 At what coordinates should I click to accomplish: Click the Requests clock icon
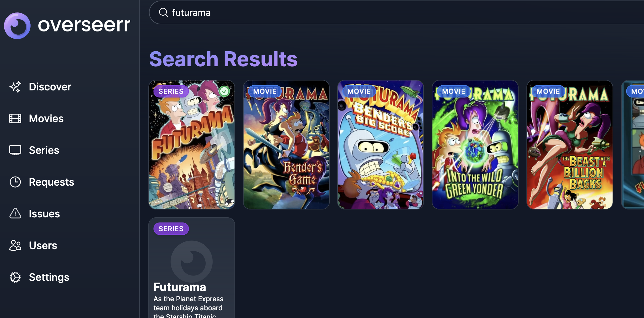15,182
